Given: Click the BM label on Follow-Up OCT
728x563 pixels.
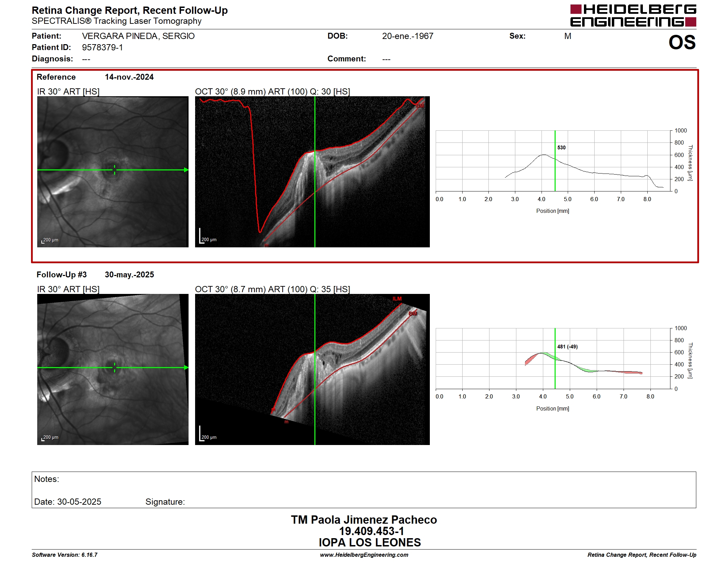Looking at the screenshot, I should point(413,314).
